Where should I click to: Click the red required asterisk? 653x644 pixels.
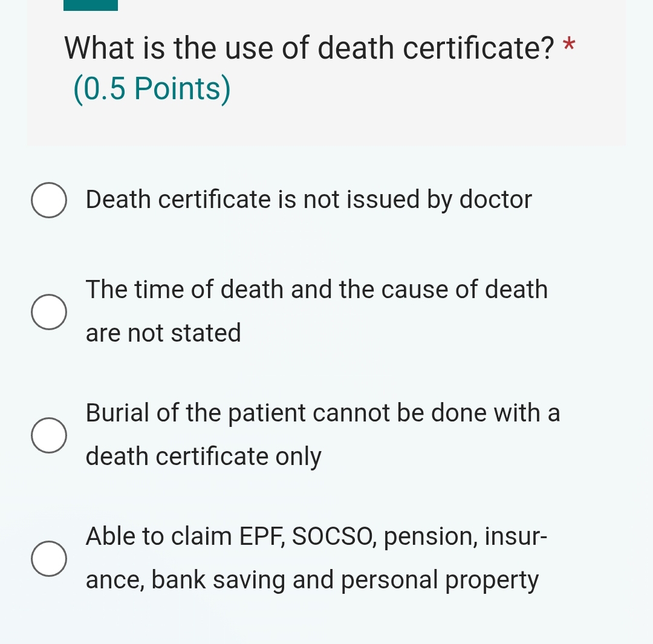coord(568,46)
